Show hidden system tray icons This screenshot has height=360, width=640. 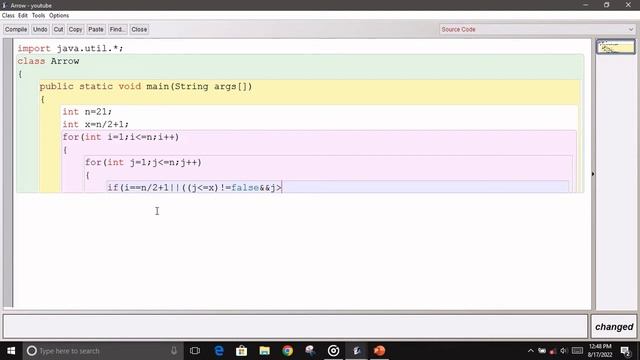(531, 351)
